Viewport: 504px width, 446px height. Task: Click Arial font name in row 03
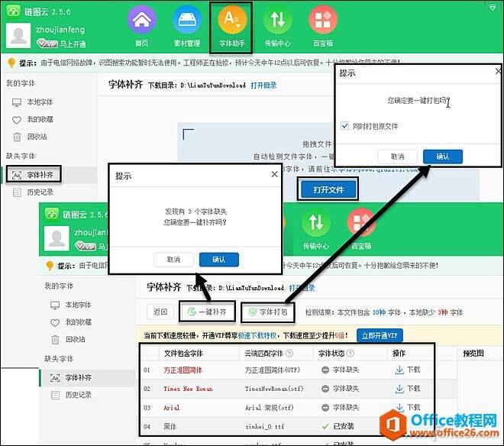click(x=172, y=408)
